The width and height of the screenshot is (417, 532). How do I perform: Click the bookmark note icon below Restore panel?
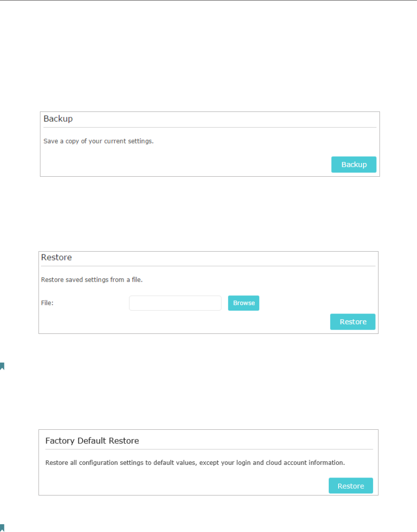2,366
